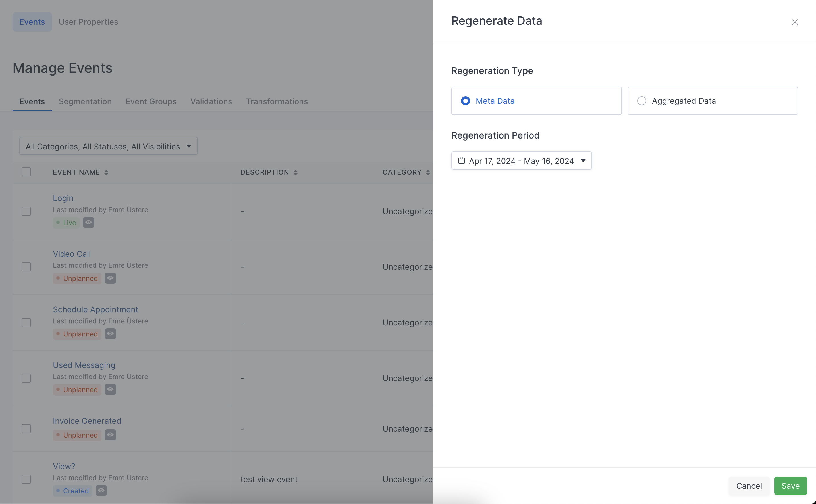This screenshot has height=504, width=816.
Task: Open the Schedule Appointment event link
Action: point(95,309)
